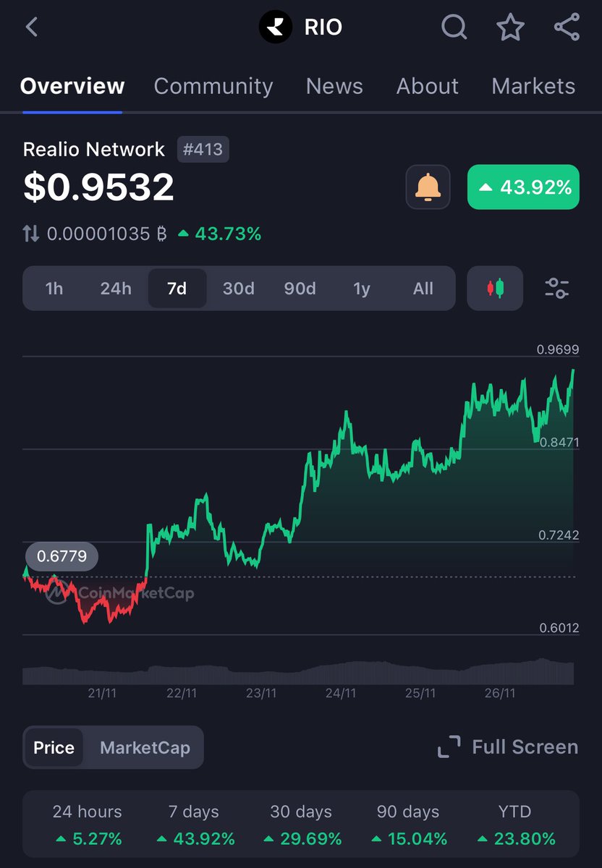This screenshot has width=602, height=868.
Task: Set a price alert bell icon
Action: (x=428, y=187)
